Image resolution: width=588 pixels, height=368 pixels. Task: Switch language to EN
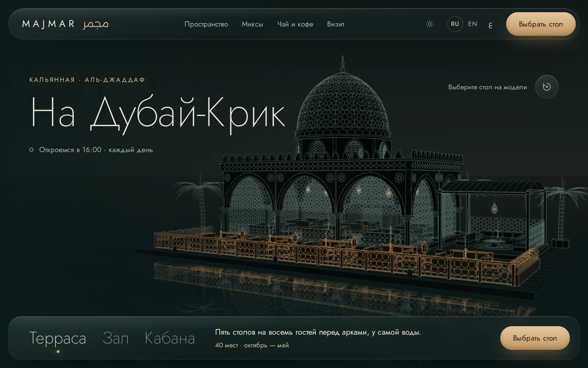point(473,24)
